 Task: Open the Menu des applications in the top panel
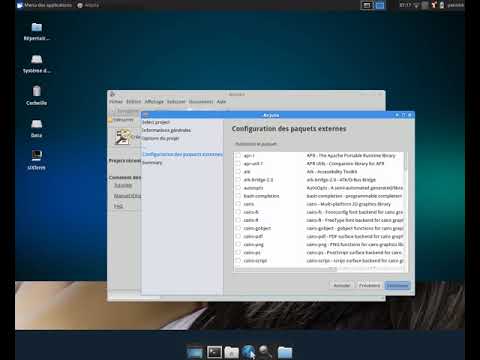[x=45, y=5]
